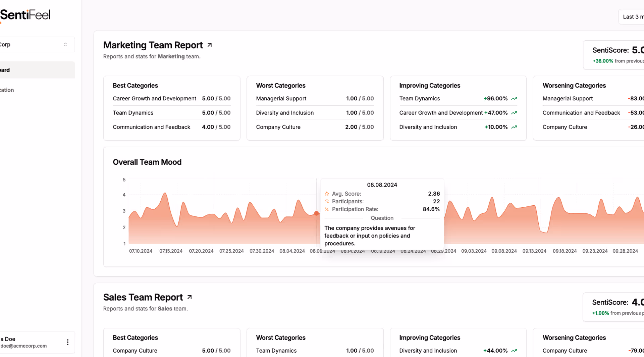
Task: Click the 09.28.2024 x-axis date label
Action: pyautogui.click(x=625, y=251)
